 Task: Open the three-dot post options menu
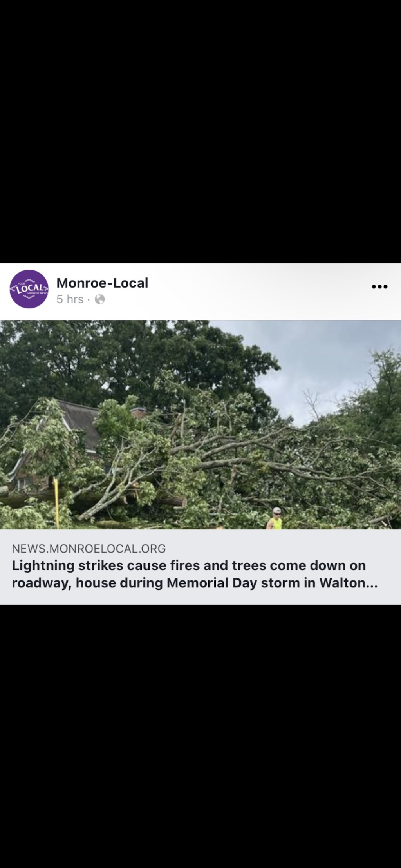379,287
